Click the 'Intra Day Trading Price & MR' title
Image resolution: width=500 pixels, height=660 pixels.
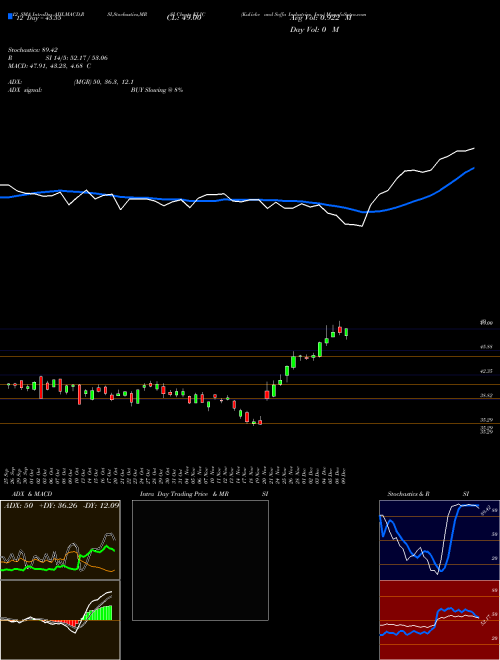point(184,494)
